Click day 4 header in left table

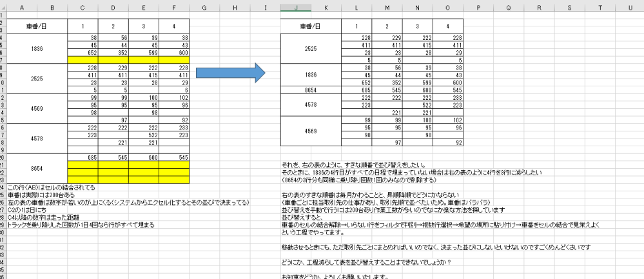(x=174, y=26)
